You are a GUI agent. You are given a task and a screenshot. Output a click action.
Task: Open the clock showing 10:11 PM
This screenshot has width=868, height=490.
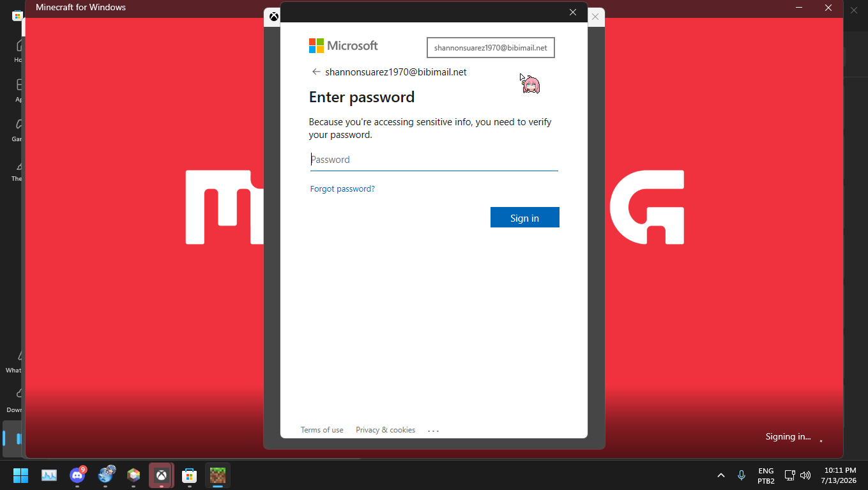[x=839, y=475]
